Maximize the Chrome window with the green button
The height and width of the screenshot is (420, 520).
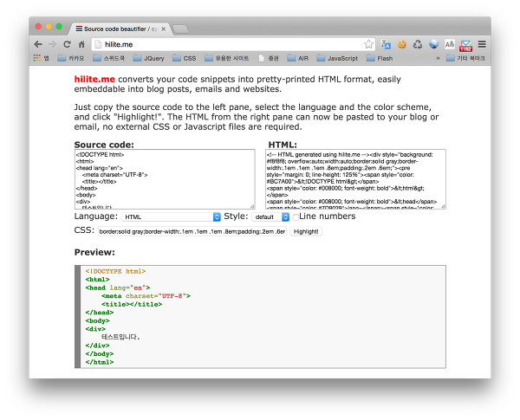coord(59,27)
